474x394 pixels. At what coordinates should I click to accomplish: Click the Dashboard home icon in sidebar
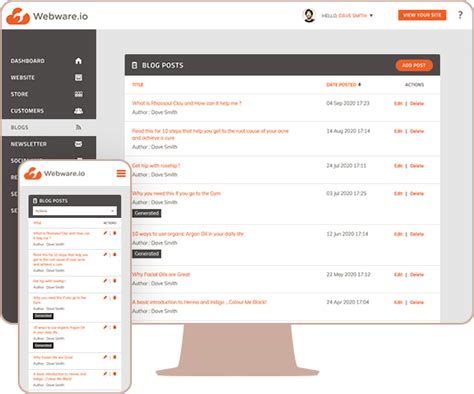78,61
